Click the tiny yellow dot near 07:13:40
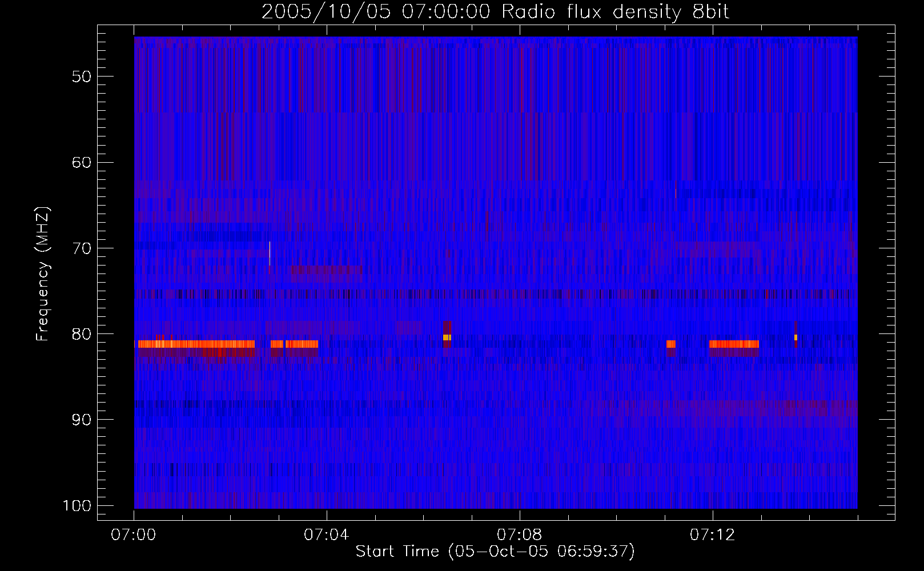This screenshot has width=924, height=571. 796,337
